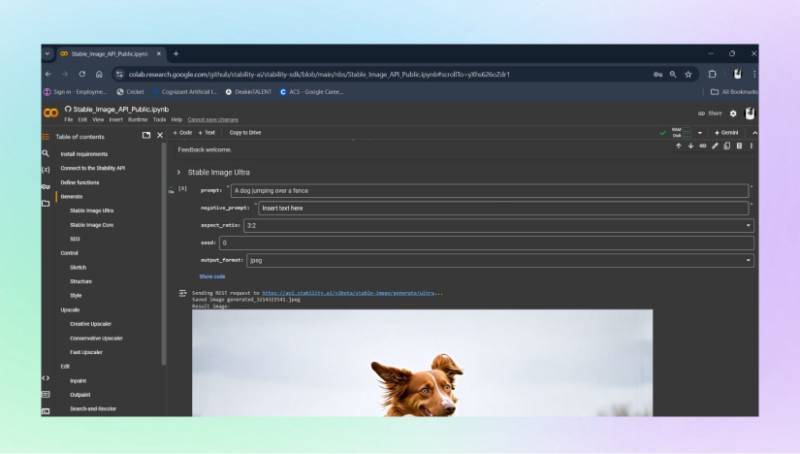The image size is (800, 454).
Task: Open the Runtime menu
Action: pyautogui.click(x=137, y=120)
